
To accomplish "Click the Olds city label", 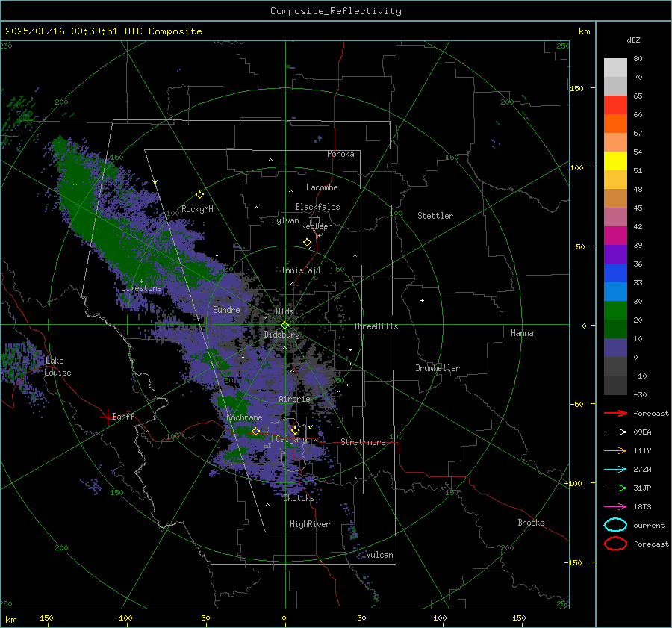I will coord(284,311).
